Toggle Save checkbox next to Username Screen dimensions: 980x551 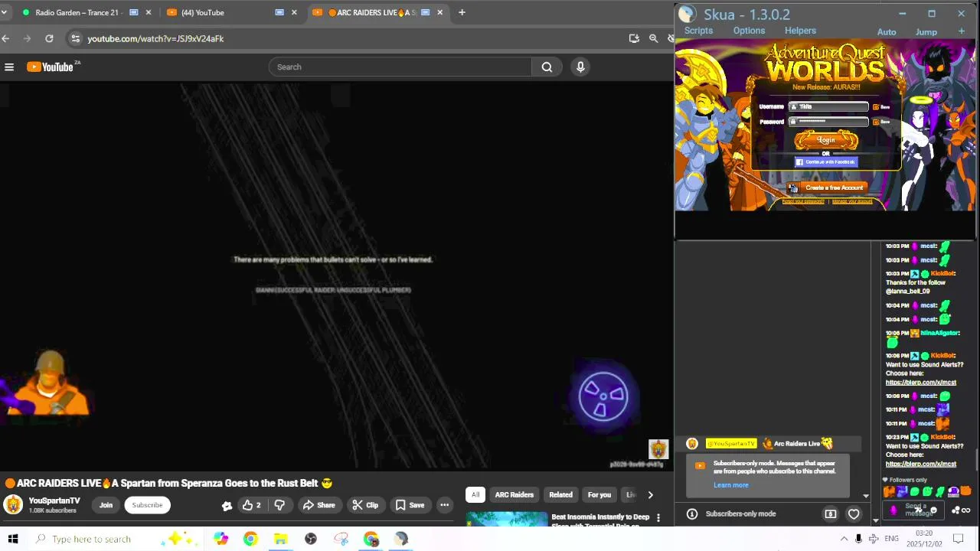(876, 107)
